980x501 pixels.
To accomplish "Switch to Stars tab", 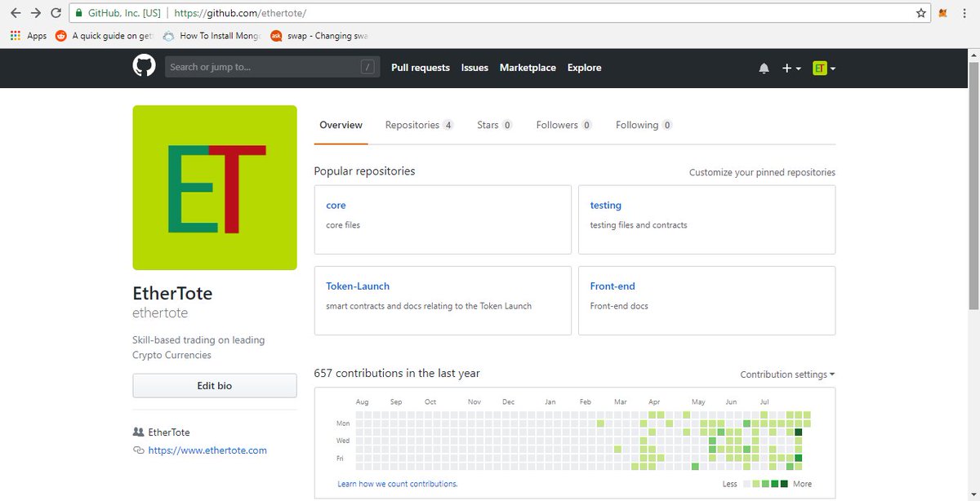I will point(495,125).
